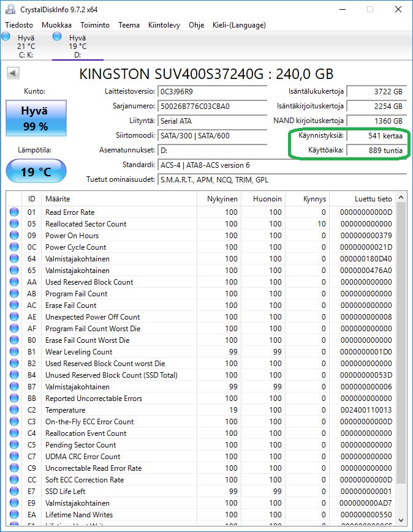The height and width of the screenshot is (532, 413).
Task: Click status orb for Soft ECC Correction Rate
Action: click(14, 479)
